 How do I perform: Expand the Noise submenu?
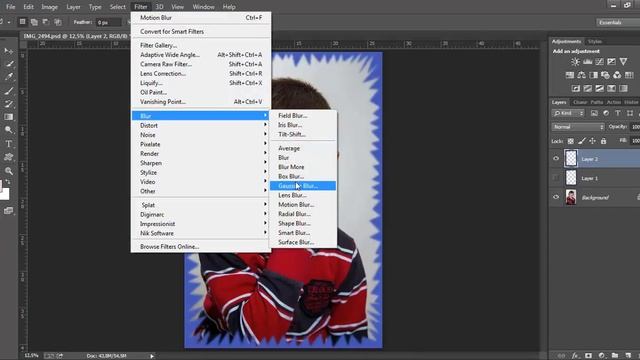[x=201, y=135]
